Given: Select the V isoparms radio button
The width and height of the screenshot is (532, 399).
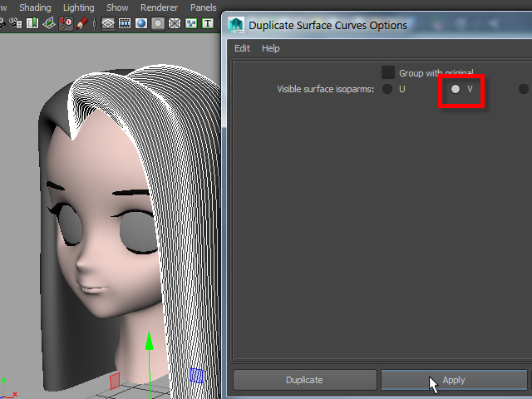Looking at the screenshot, I should coord(456,89).
